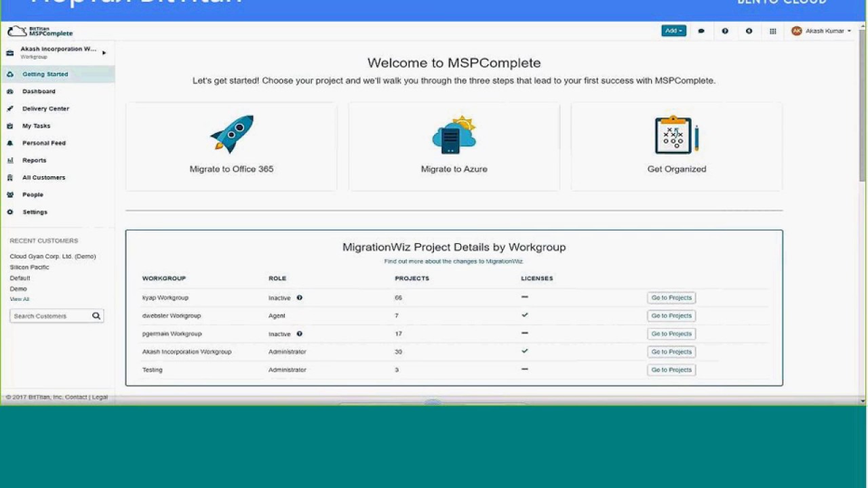Click Go to Projects for dwebster Workgroup
Image resolution: width=868 pixels, height=488 pixels.
point(671,316)
